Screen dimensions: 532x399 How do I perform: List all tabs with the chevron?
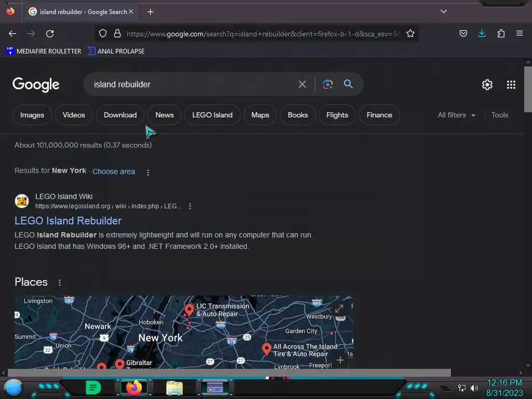pyautogui.click(x=444, y=11)
